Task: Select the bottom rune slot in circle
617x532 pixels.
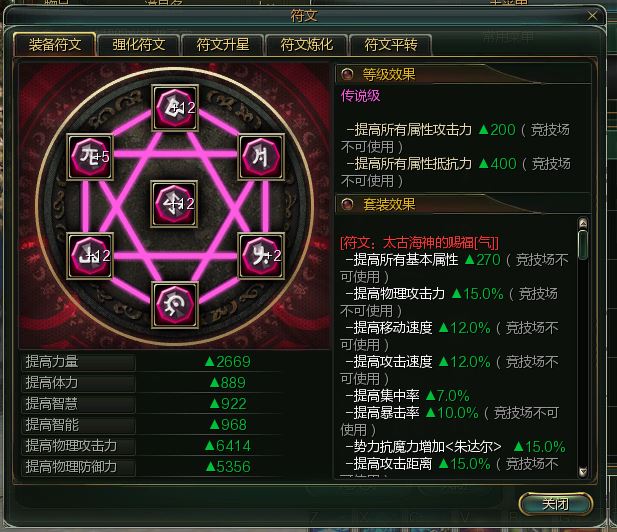Action: click(175, 305)
